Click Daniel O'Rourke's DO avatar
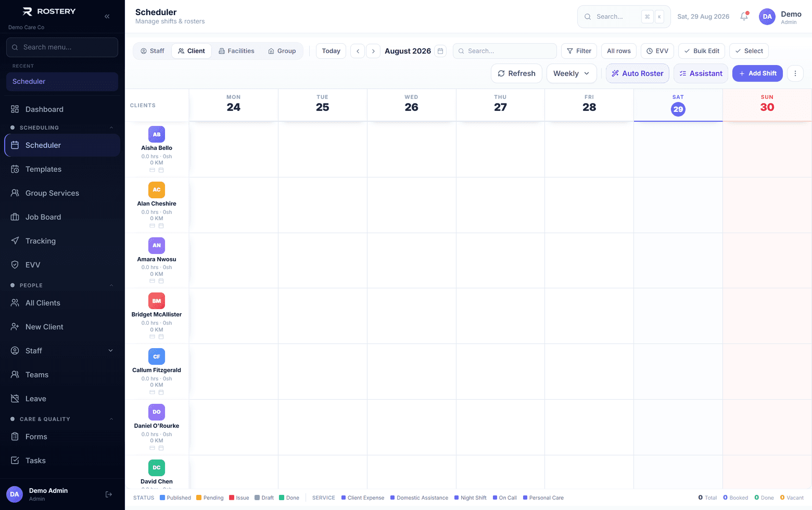Viewport: 812px width, 510px height. [x=157, y=412]
